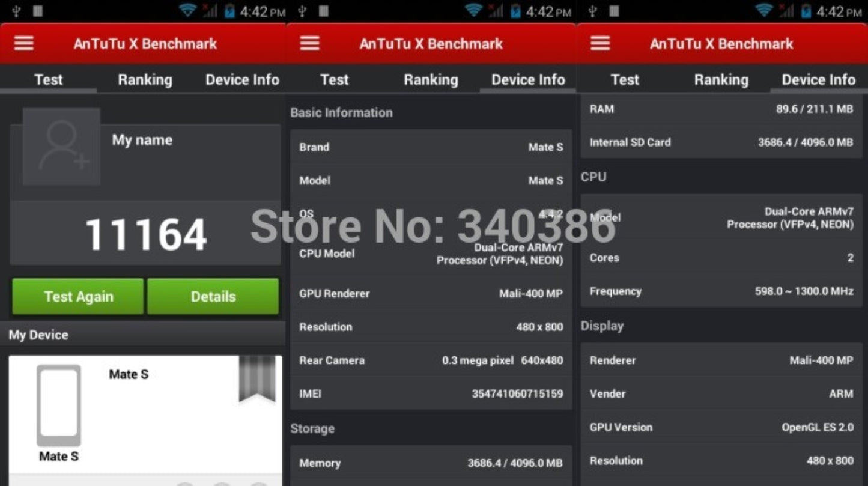This screenshot has width=868, height=486.
Task: Select the Memory row under Storage
Action: pyautogui.click(x=431, y=463)
